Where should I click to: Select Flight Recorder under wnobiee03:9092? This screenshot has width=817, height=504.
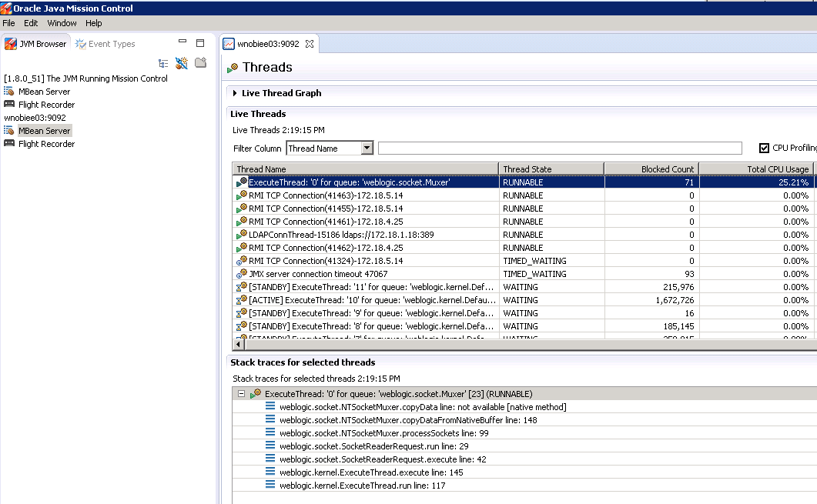(x=46, y=144)
